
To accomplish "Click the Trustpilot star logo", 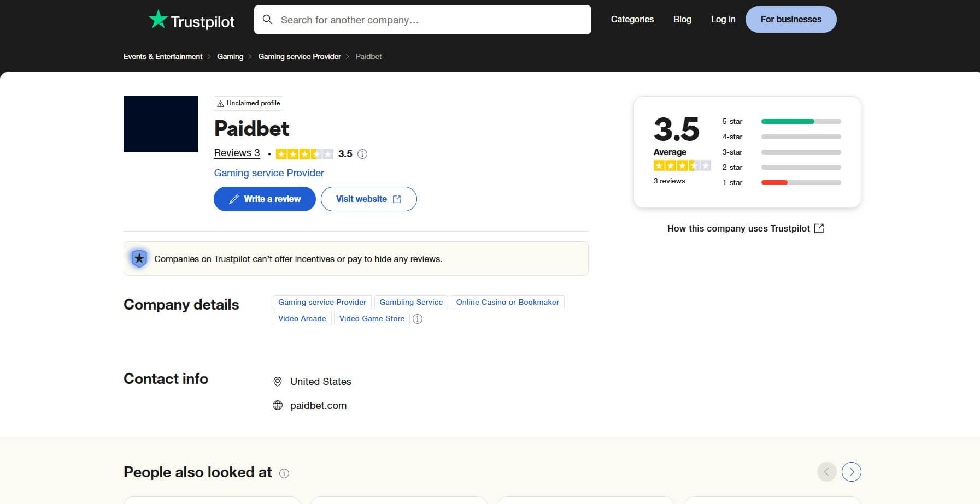I will tap(159, 19).
